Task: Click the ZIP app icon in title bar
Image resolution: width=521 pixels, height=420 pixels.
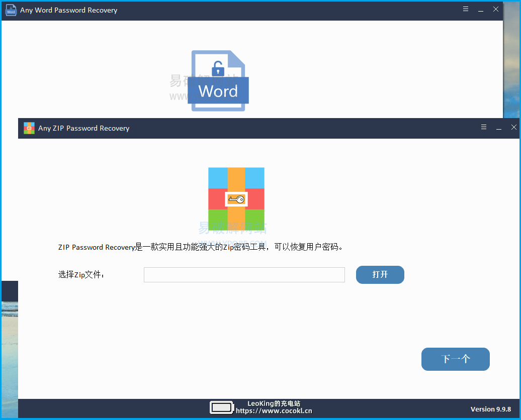Action: pyautogui.click(x=29, y=128)
